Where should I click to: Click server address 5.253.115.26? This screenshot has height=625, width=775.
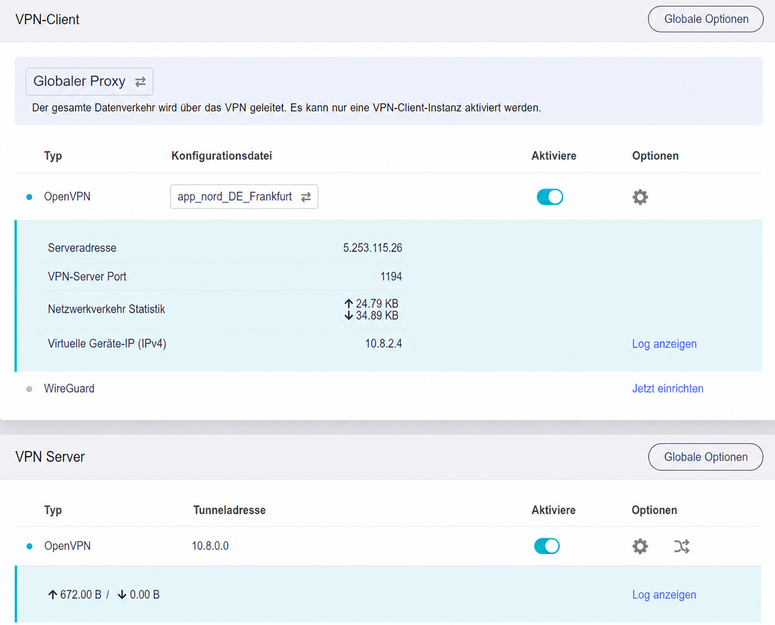click(373, 248)
